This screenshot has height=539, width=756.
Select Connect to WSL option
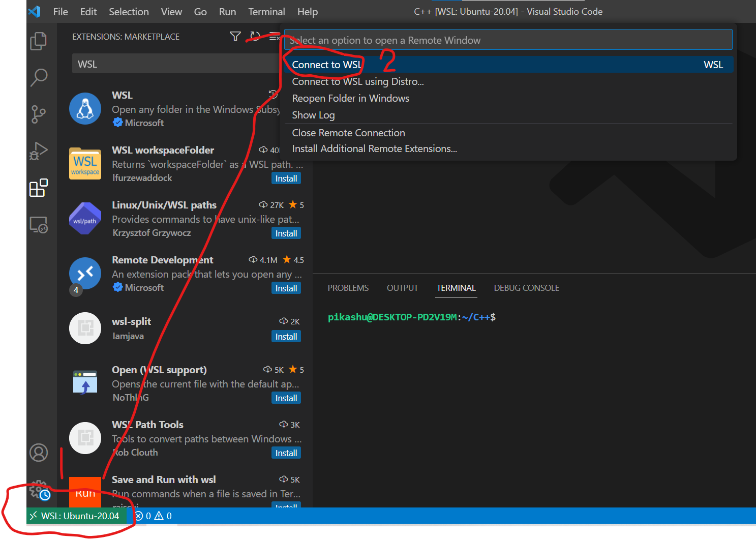(508, 65)
